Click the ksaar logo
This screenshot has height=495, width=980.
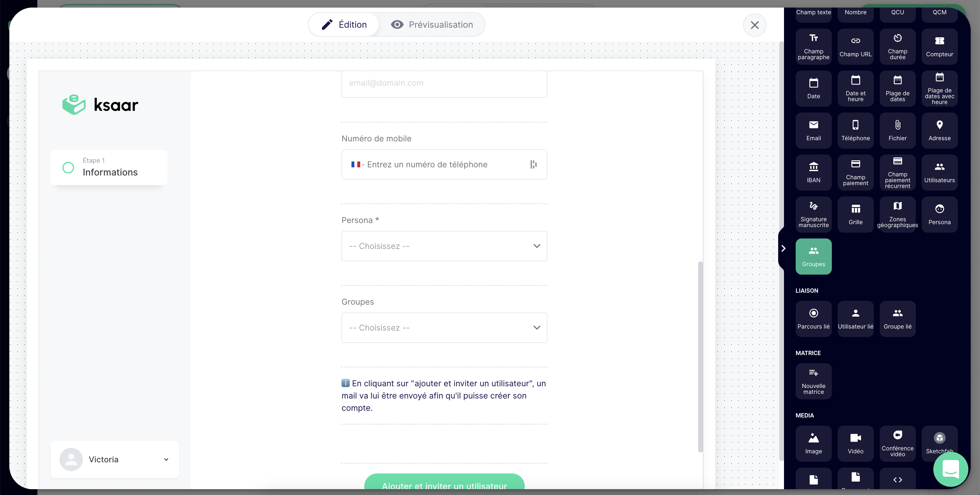[100, 105]
